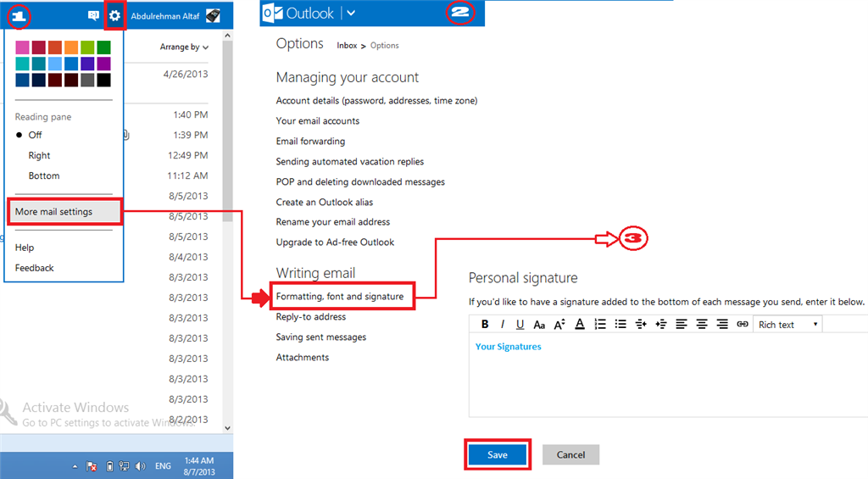The width and height of the screenshot is (868, 479).
Task: Insert a hyperlink in signature
Action: point(743,325)
